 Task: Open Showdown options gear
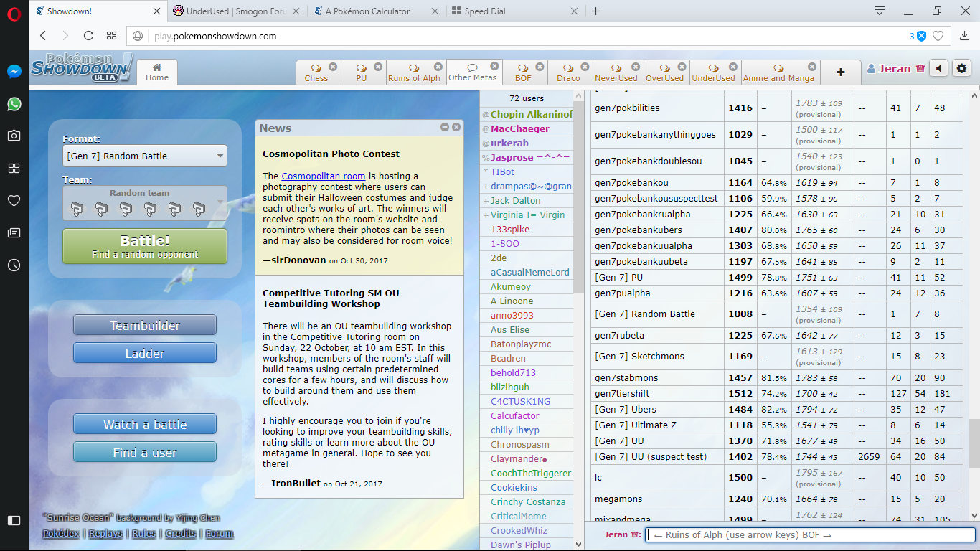(x=962, y=68)
